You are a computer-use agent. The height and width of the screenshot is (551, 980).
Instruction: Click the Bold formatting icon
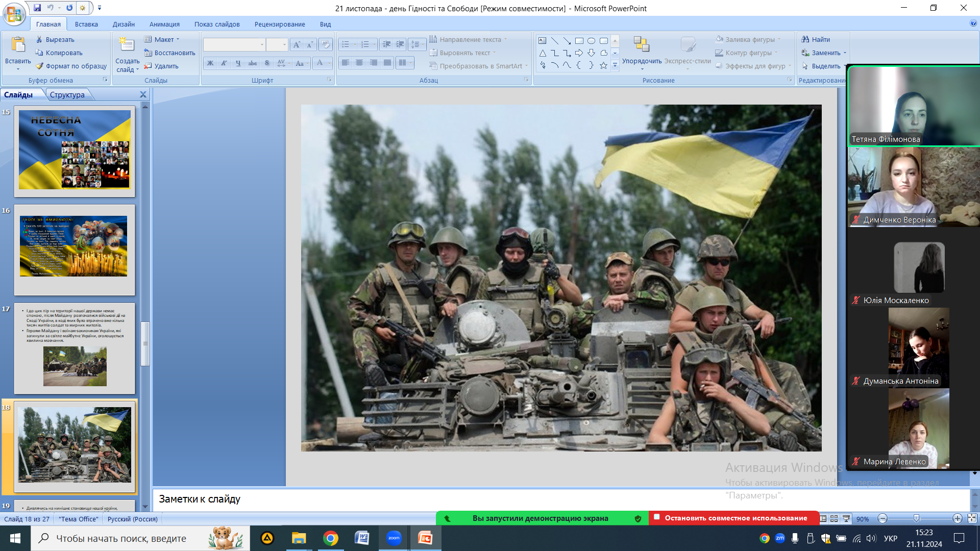[210, 63]
